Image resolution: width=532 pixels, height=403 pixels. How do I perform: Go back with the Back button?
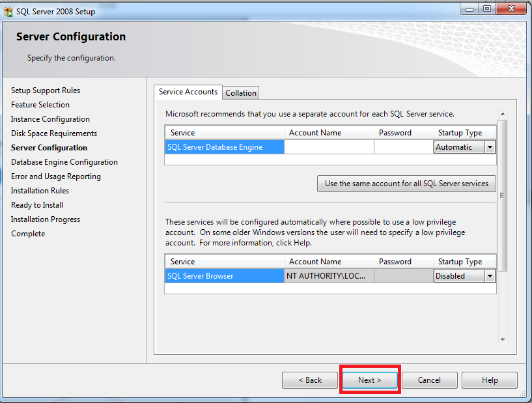310,380
